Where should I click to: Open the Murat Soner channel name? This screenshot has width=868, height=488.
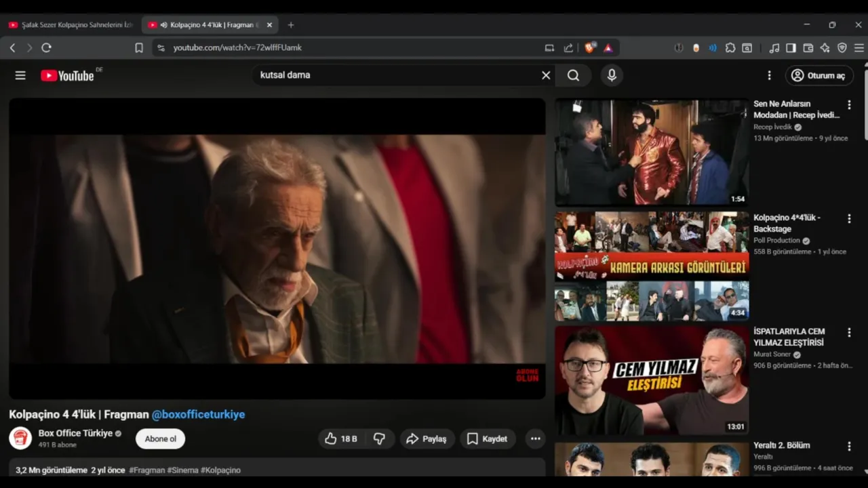click(772, 354)
